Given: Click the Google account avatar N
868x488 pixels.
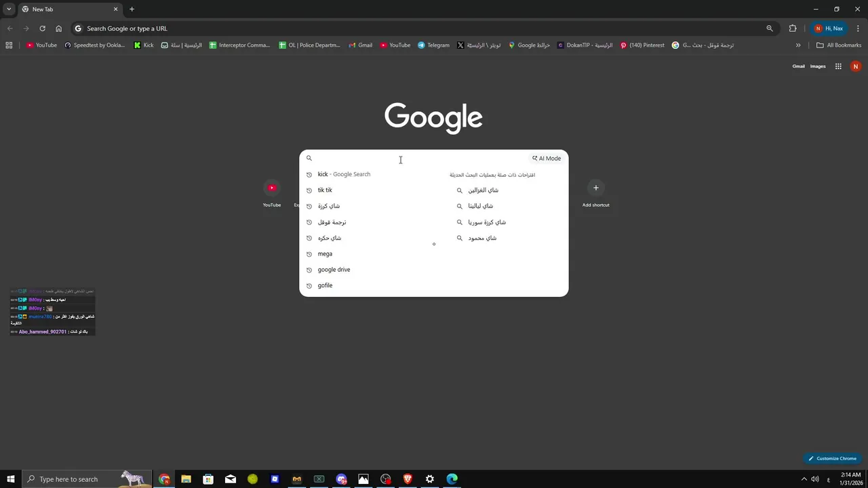Looking at the screenshot, I should pos(856,66).
